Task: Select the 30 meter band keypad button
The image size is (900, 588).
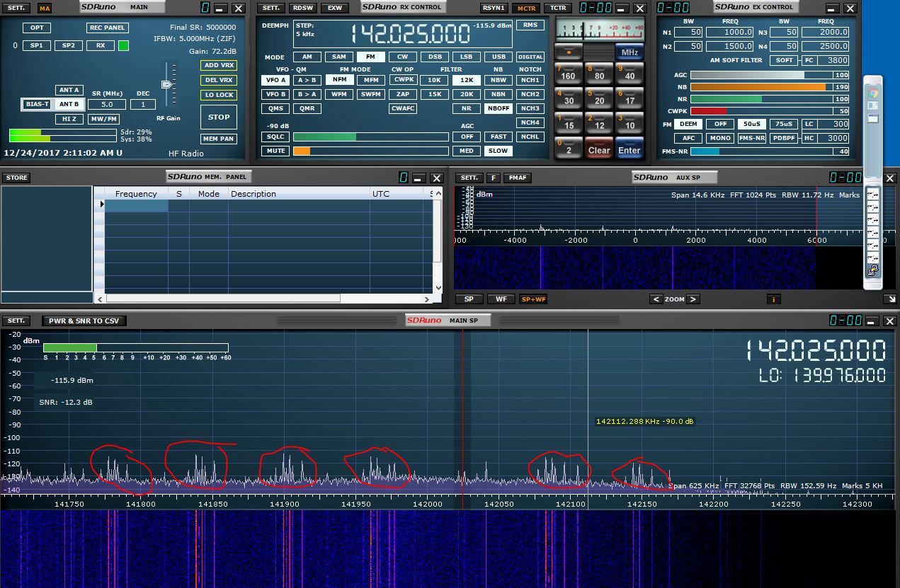Action: click(x=568, y=98)
